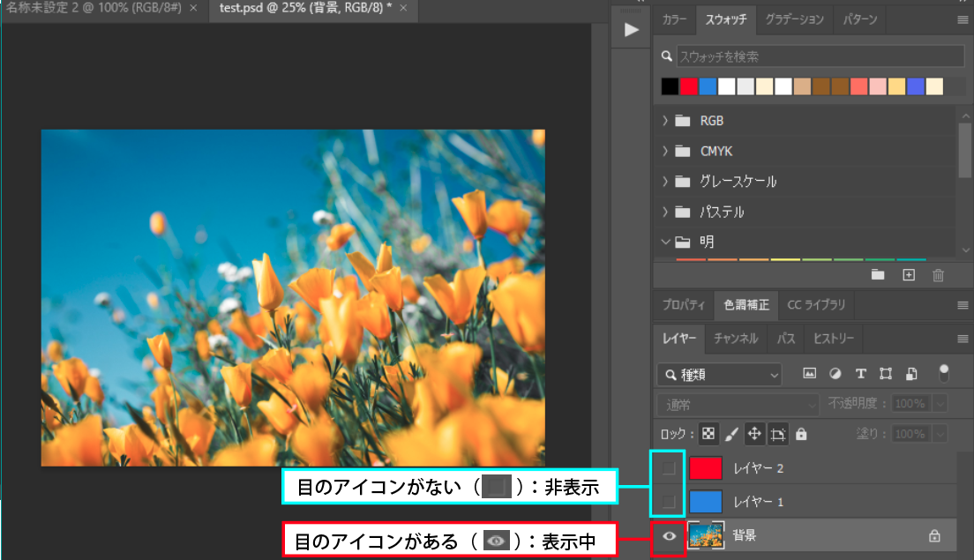
Task: Filter layers by shape layers icon
Action: (886, 373)
